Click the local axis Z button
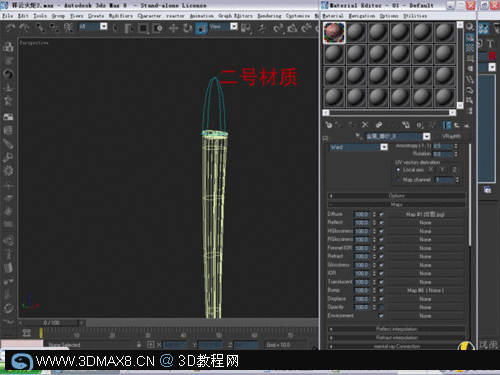This screenshot has height=375, width=500. (454, 170)
